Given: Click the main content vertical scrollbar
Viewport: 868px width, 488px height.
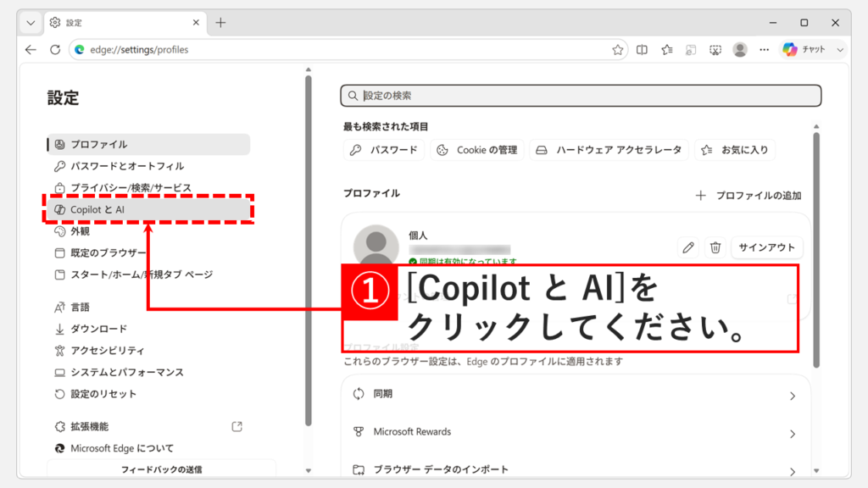Looking at the screenshot, I should [816, 250].
